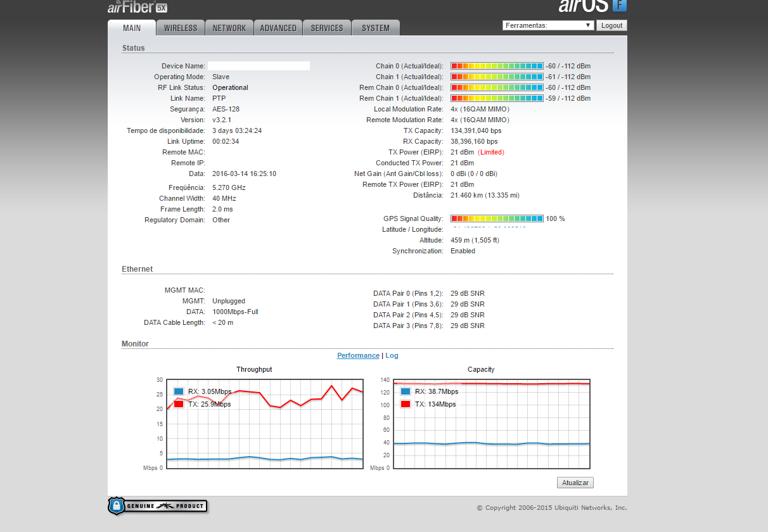768x532 pixels.
Task: Click the security value AES-128
Action: [x=226, y=109]
